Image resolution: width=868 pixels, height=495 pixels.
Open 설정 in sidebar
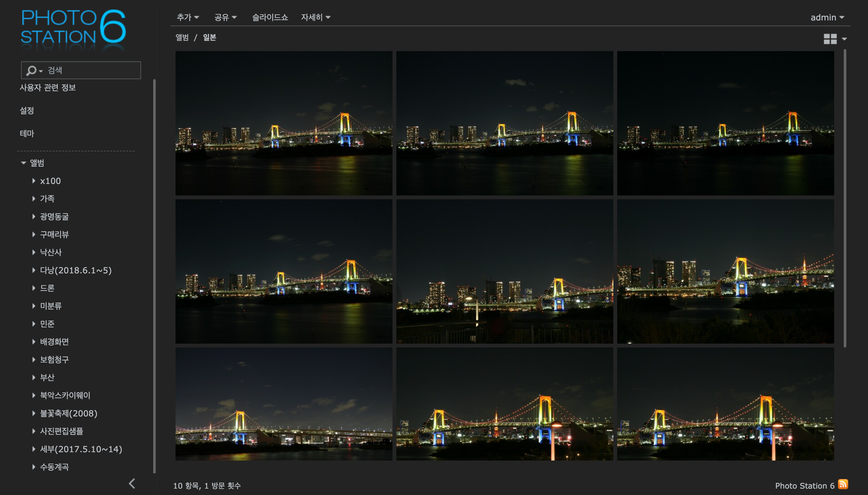point(27,110)
